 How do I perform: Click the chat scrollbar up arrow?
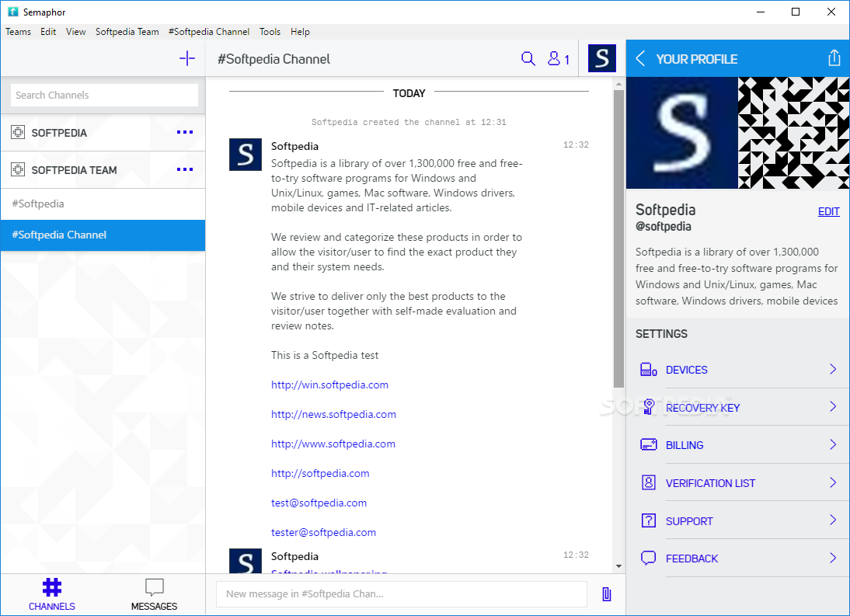click(x=618, y=84)
